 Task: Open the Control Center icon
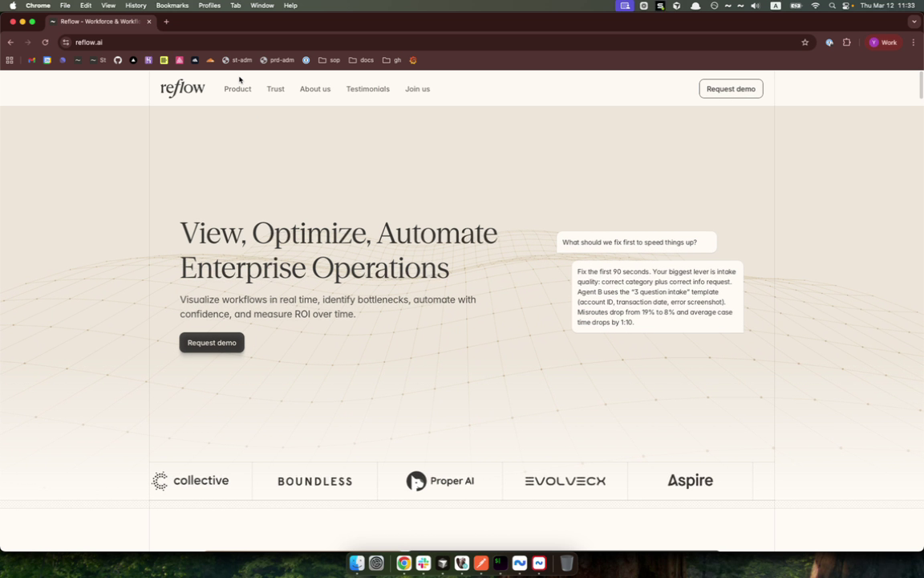pyautogui.click(x=847, y=6)
